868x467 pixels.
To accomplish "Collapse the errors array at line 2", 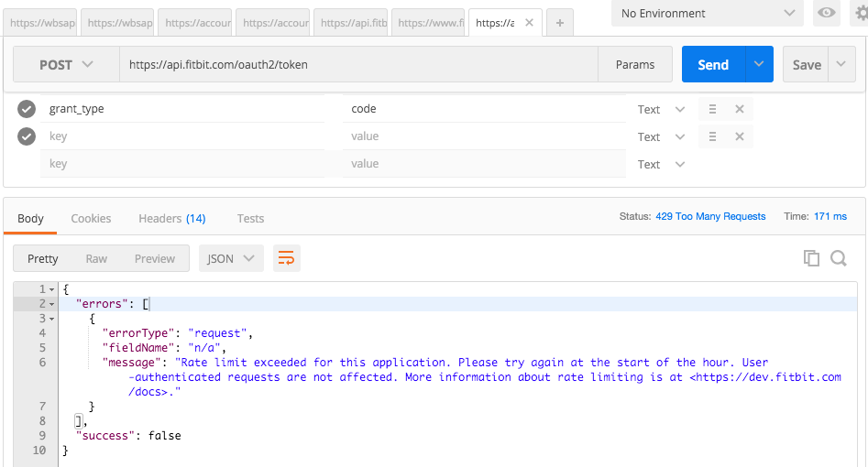I will 51,304.
